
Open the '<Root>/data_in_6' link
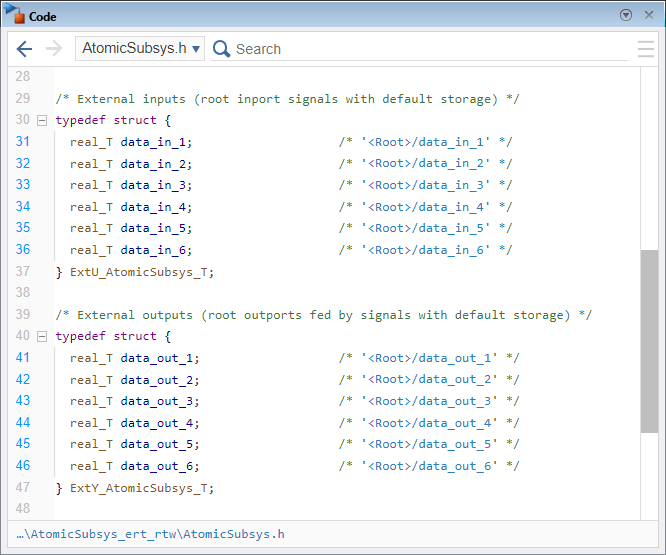pos(425,250)
